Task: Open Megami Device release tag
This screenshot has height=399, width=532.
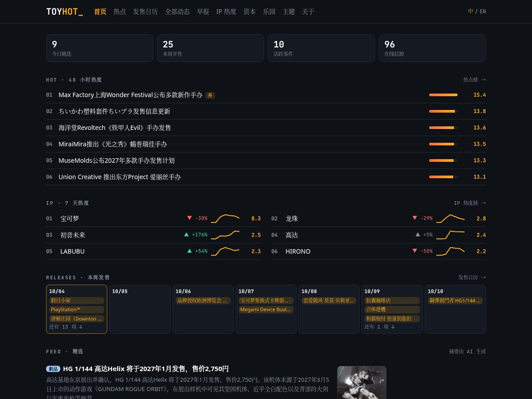Action: [x=266, y=309]
